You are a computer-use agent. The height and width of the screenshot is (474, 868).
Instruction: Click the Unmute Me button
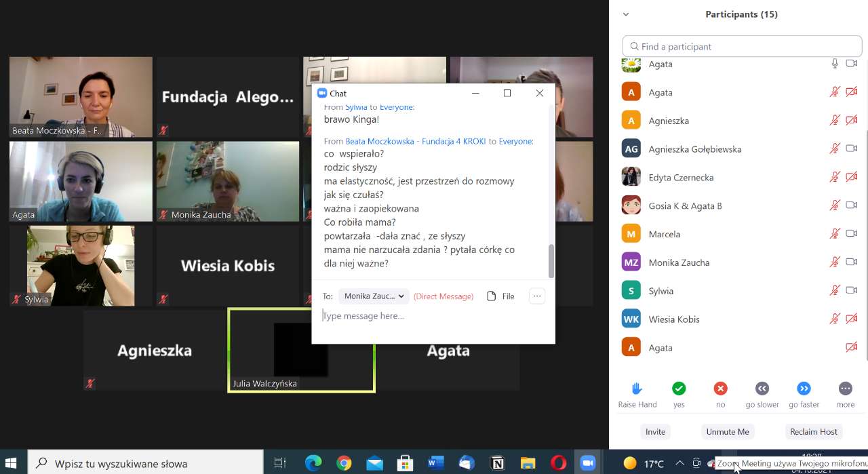coord(728,432)
